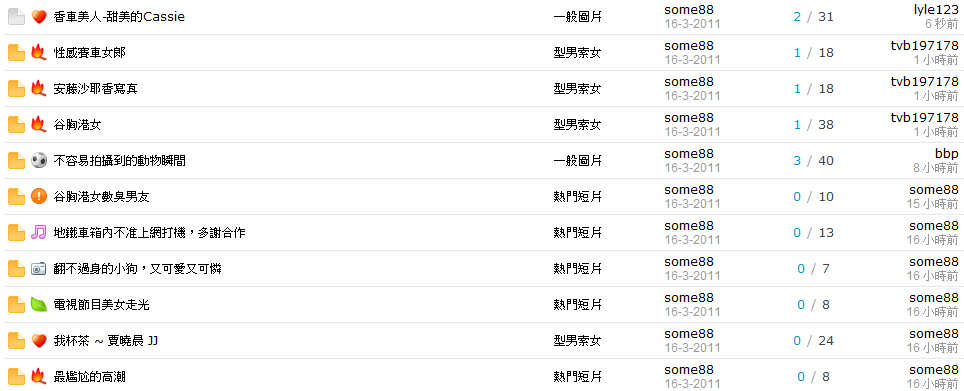Open thread 香車美人-甜美的Cassie

pos(119,17)
